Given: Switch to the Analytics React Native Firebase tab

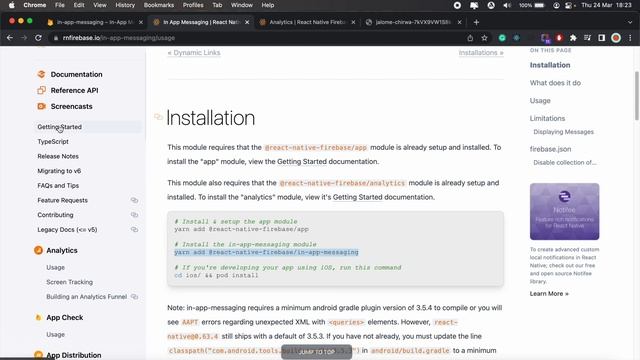Looking at the screenshot, I should click(x=307, y=22).
